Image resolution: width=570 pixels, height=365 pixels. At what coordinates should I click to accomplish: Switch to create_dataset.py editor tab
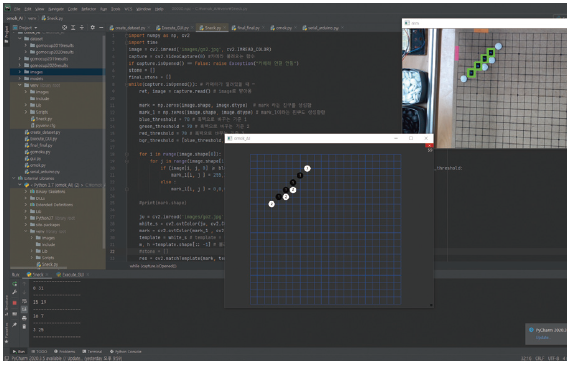[130, 28]
